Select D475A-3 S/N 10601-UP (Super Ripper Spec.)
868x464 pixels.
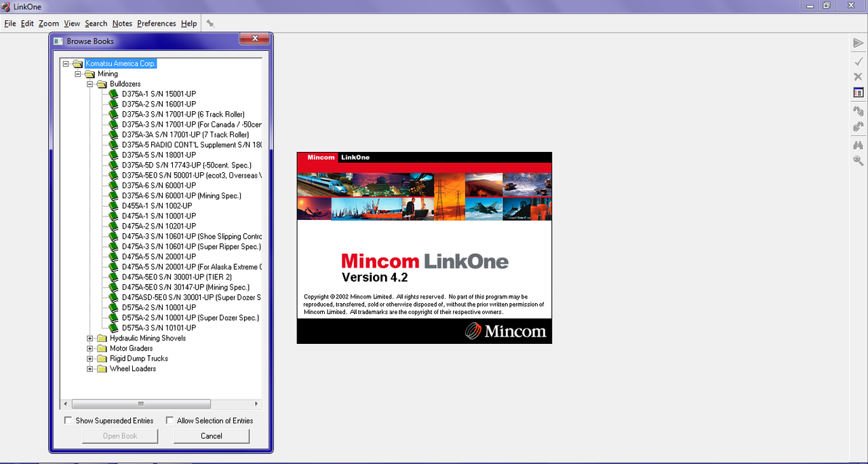pyautogui.click(x=191, y=246)
